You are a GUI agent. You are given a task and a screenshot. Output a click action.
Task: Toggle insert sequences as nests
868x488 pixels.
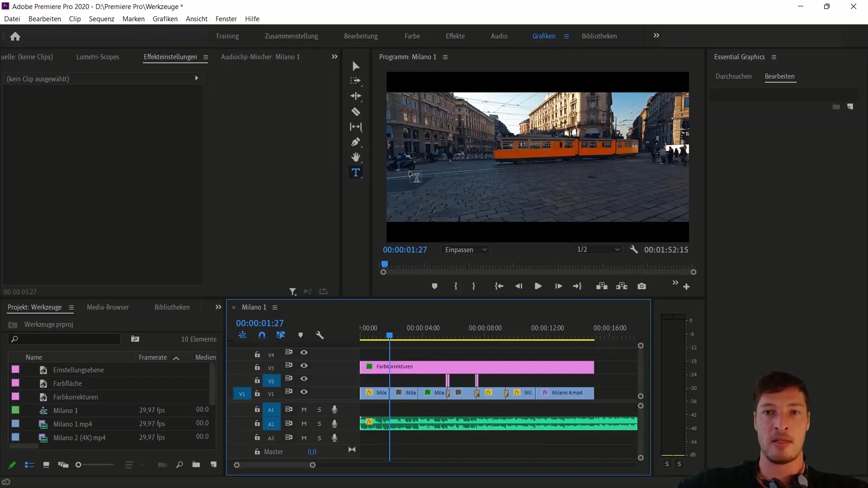(x=242, y=335)
